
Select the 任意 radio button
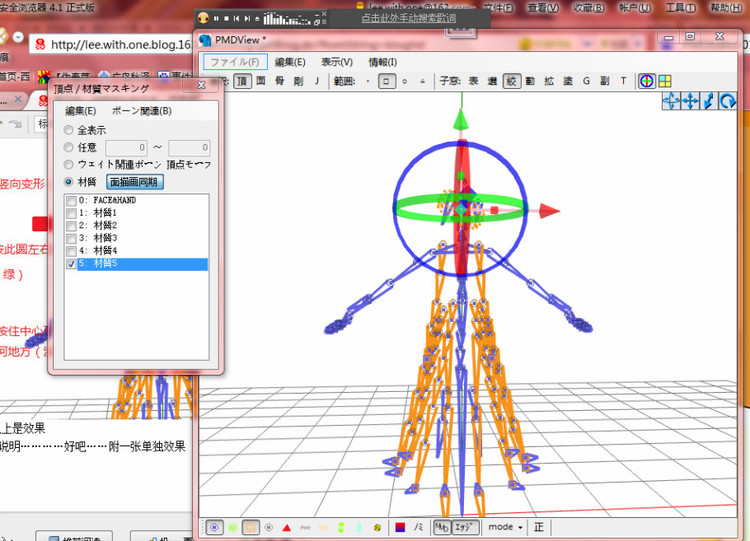point(68,147)
